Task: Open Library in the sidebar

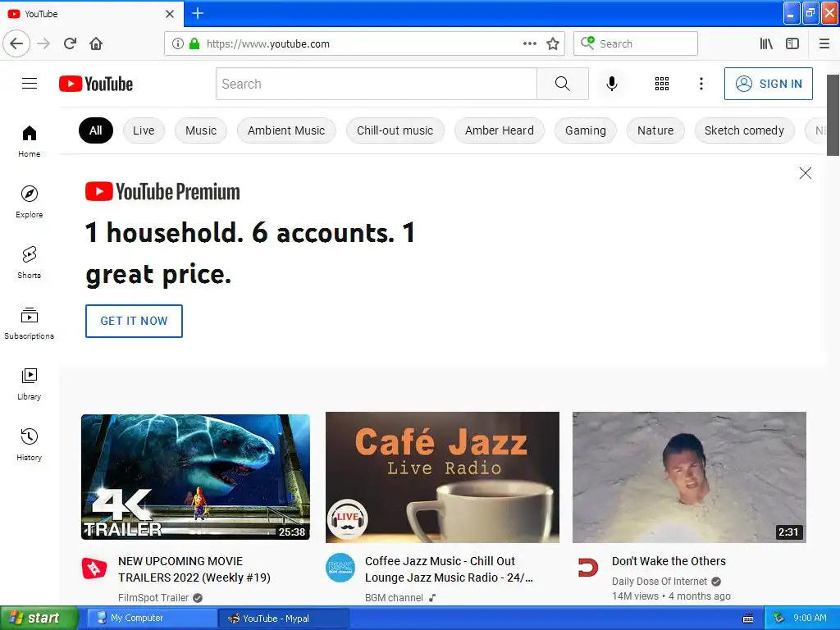Action: (x=29, y=384)
